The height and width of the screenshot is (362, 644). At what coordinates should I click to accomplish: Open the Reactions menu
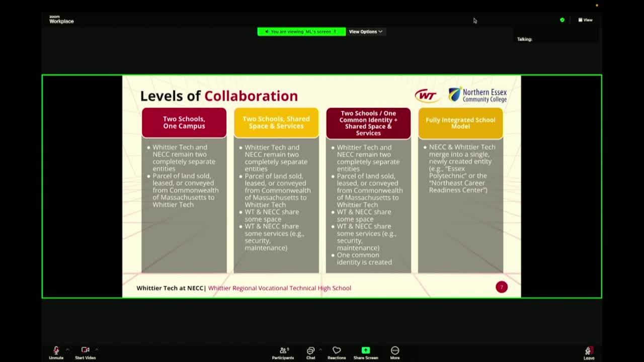point(337,352)
